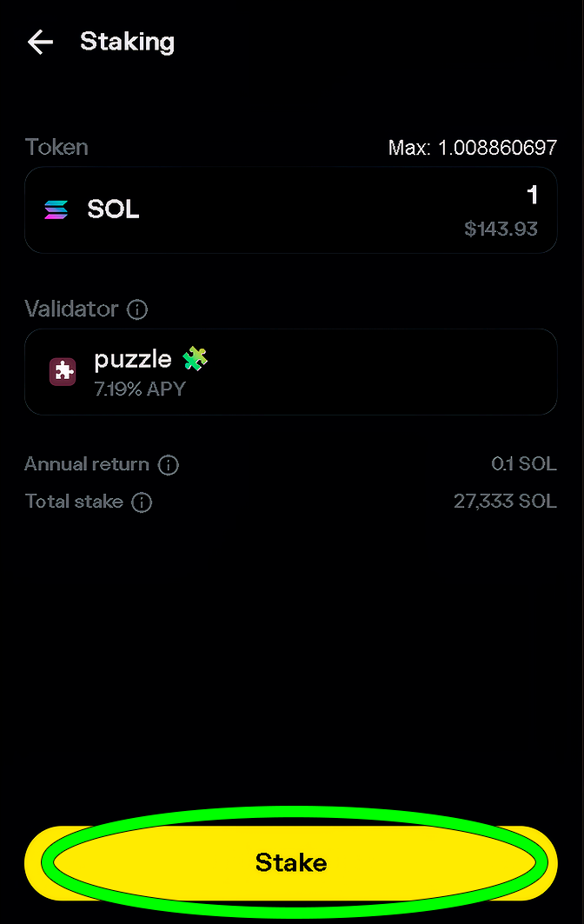Click the Token section label
Viewport: 584px width, 924px height.
pyautogui.click(x=56, y=148)
